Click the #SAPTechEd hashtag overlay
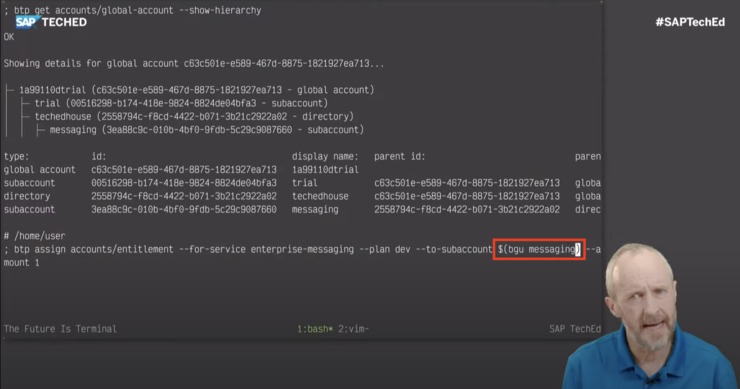Screen dimensions: 740x389 (x=690, y=22)
